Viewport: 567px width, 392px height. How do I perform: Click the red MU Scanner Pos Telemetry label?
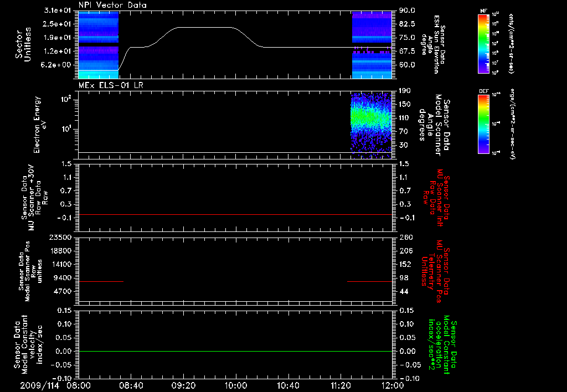tap(435, 272)
